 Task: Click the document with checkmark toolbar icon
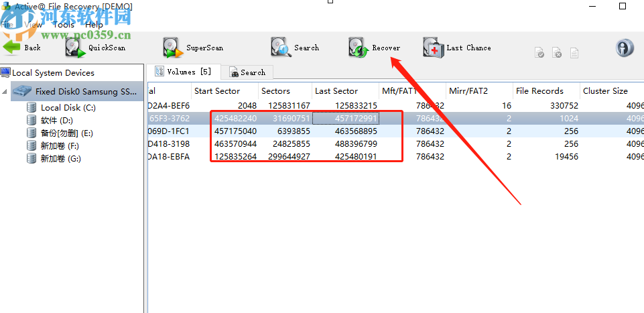coord(539,52)
